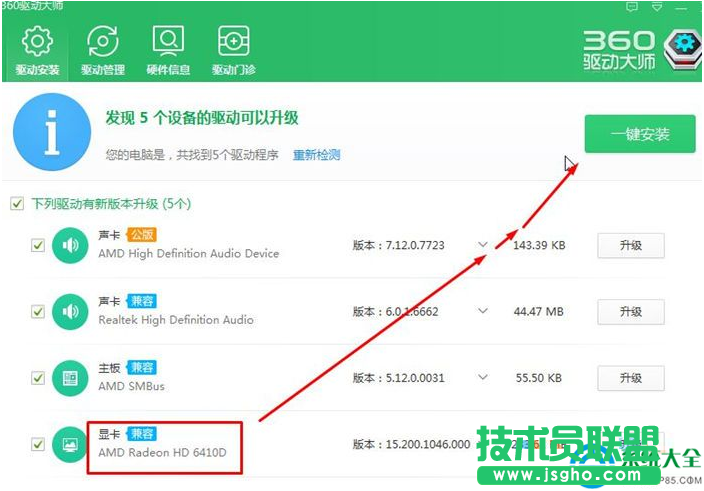Click the Realtek audio speaker icon
This screenshot has height=491, width=704.
[70, 312]
